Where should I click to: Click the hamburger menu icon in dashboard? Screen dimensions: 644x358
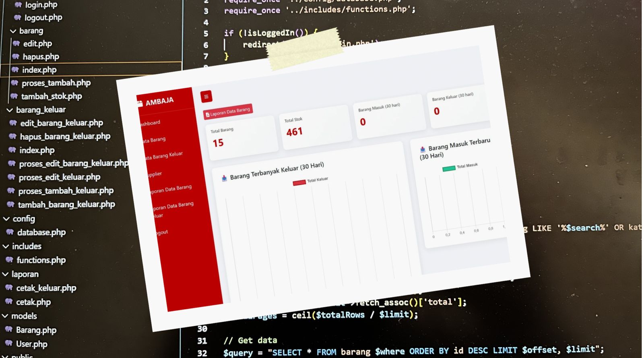coord(206,96)
